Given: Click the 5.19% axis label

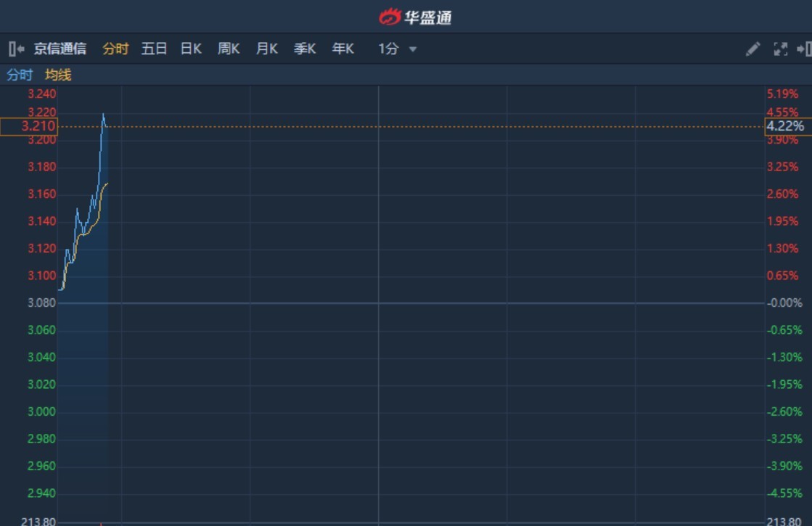Looking at the screenshot, I should pyautogui.click(x=782, y=94).
